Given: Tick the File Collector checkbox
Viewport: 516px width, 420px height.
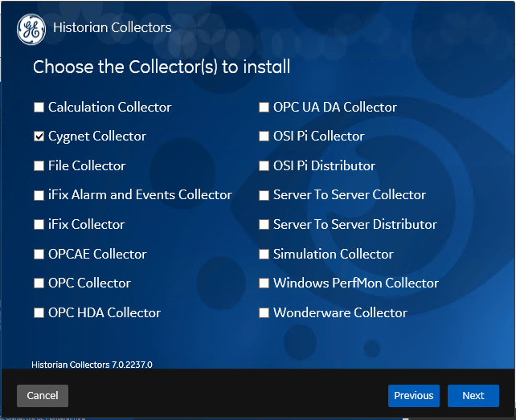Looking at the screenshot, I should 39,165.
